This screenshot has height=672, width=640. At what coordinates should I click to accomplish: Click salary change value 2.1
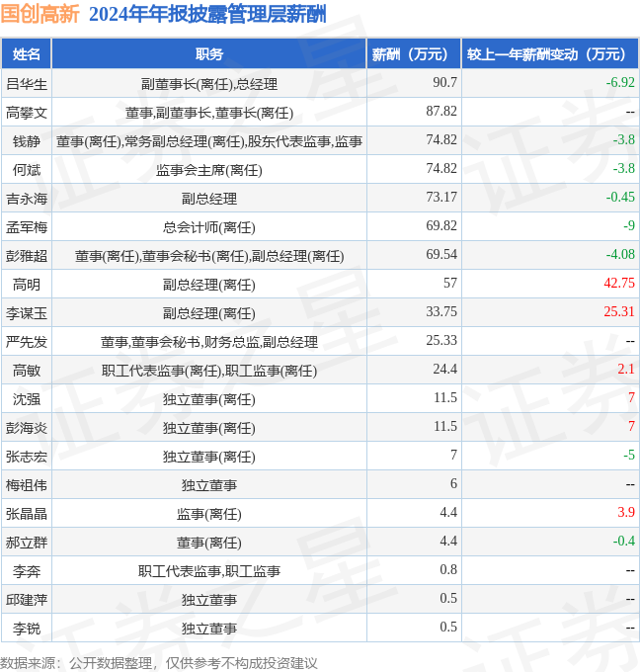point(626,369)
